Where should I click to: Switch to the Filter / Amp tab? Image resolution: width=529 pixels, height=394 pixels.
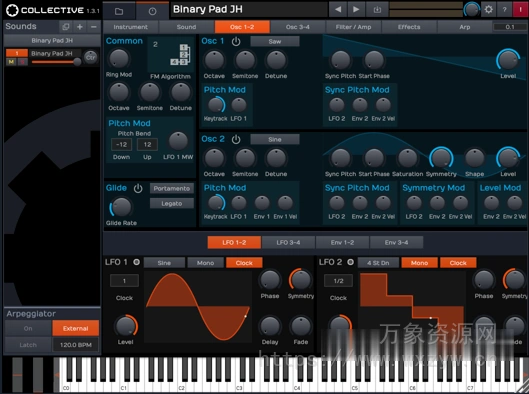click(x=353, y=27)
